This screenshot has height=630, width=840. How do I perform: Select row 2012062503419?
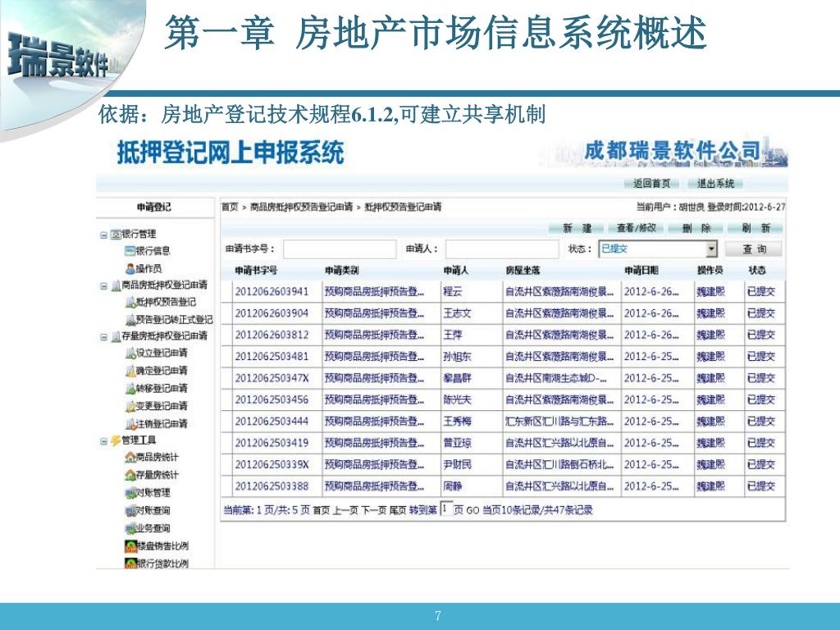point(503,443)
